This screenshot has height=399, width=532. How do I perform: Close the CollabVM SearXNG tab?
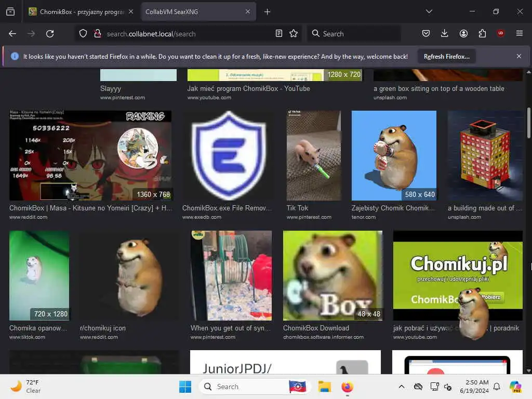click(248, 11)
